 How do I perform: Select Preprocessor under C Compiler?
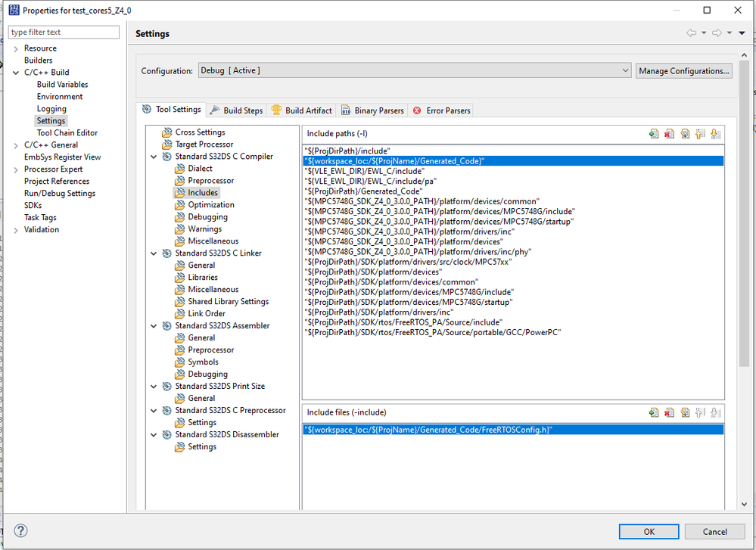click(210, 180)
